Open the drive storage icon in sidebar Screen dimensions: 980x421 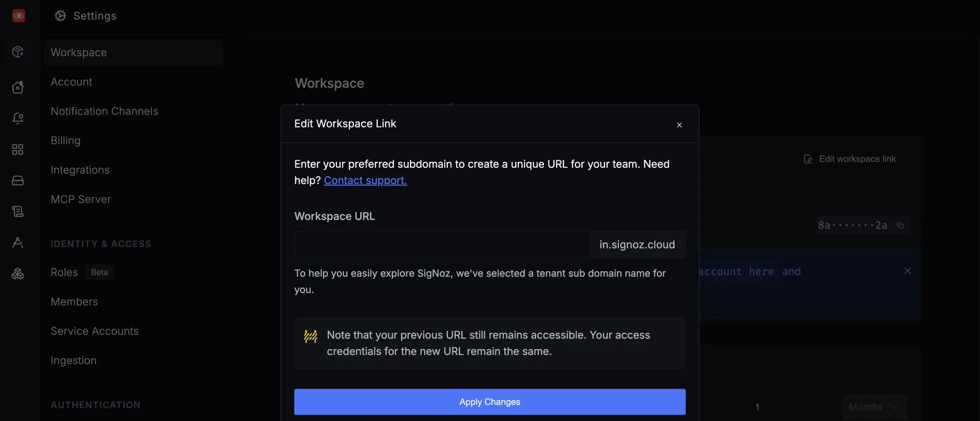18,180
